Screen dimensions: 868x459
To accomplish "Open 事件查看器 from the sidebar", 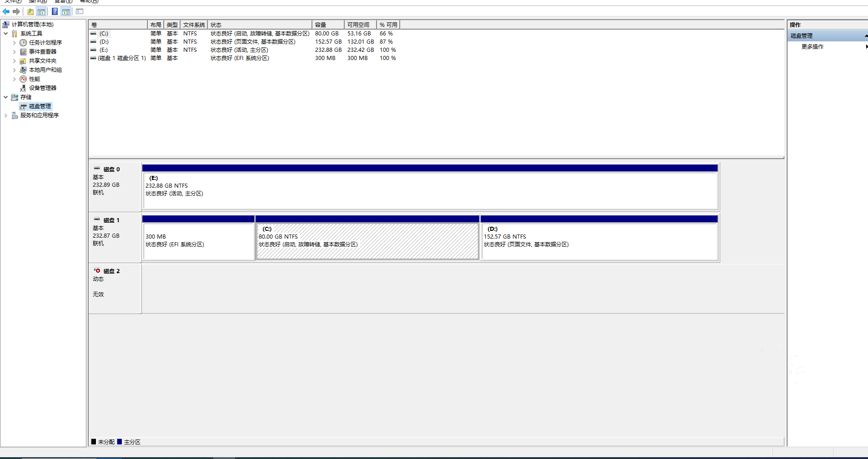I will tap(42, 52).
